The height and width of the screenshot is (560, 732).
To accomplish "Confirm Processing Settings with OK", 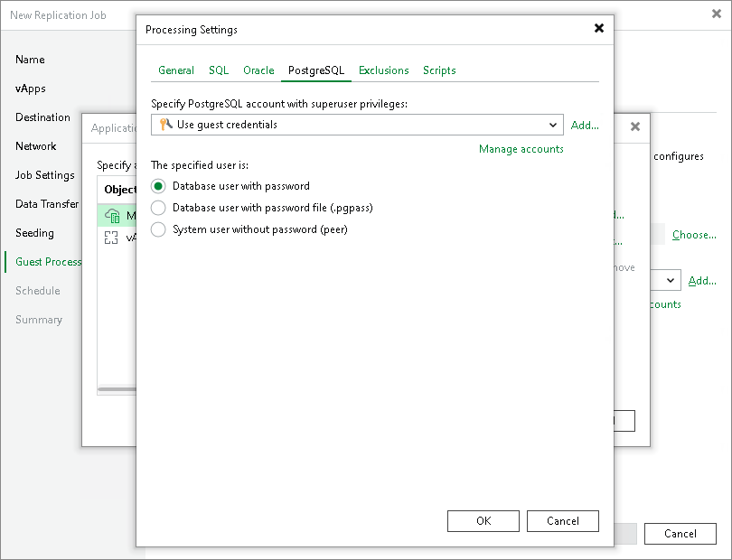I will click(x=483, y=521).
